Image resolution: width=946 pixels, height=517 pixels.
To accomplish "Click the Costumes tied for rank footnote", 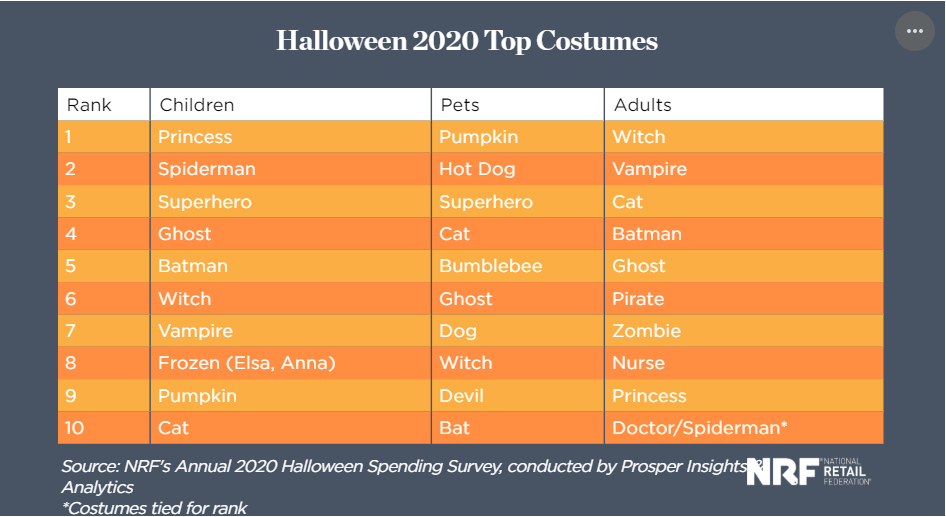I will pos(154,508).
